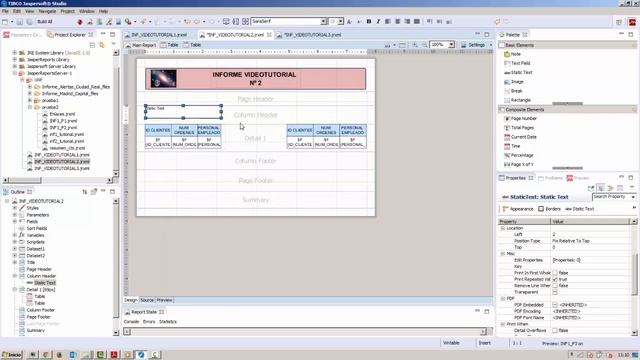Select the Break palette element

[513, 91]
